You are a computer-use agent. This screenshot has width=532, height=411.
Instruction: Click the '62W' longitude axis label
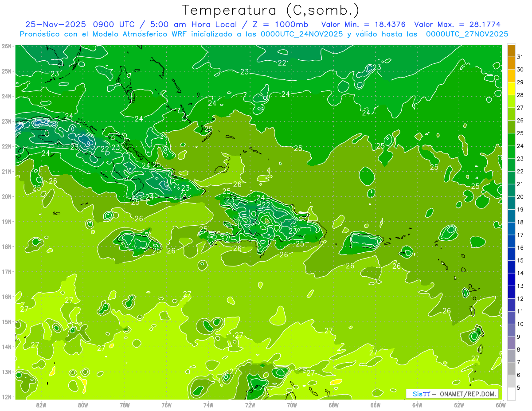coord(459,405)
